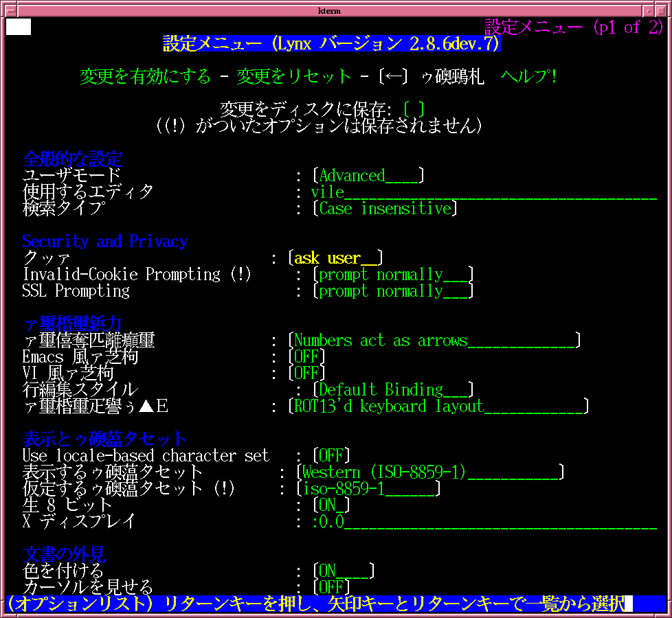Image resolution: width=672 pixels, height=618 pixels.
Task: Open the Western (ISO-8859-1) display charset list
Action: (430, 472)
